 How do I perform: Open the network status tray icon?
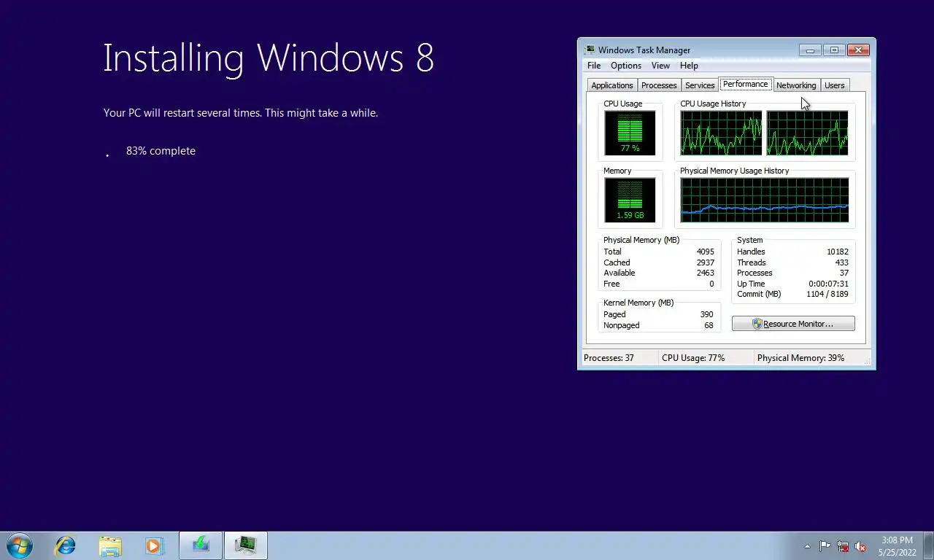pos(843,546)
